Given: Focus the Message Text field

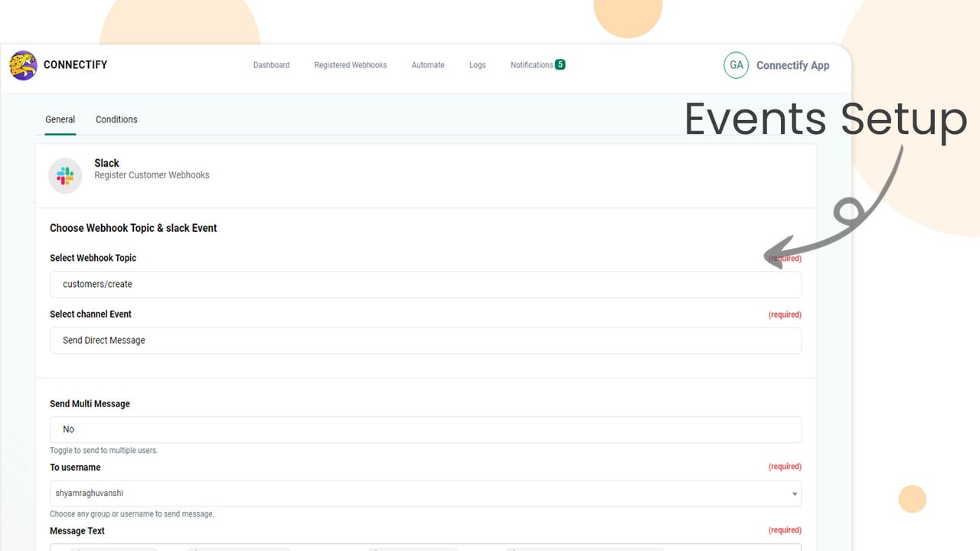Looking at the screenshot, I should tap(426, 547).
